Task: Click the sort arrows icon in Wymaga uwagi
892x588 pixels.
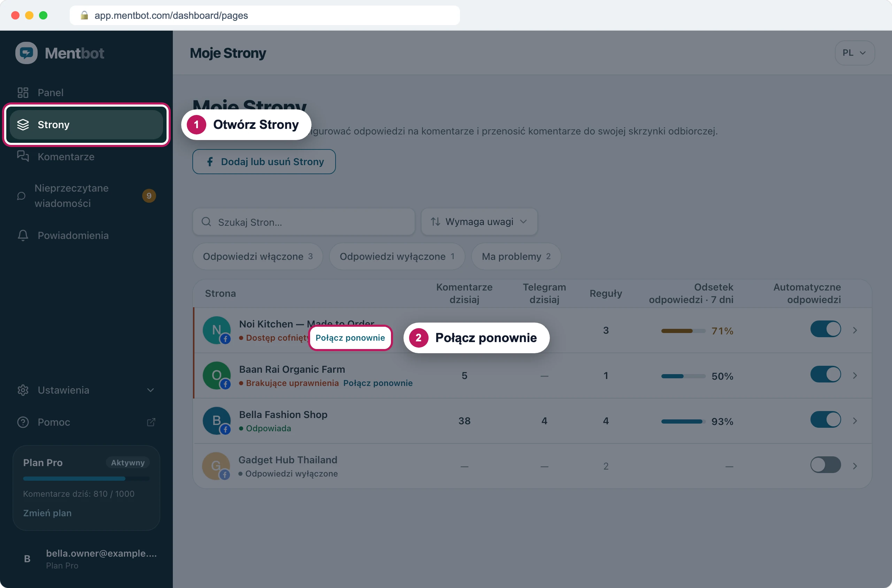Action: point(435,222)
